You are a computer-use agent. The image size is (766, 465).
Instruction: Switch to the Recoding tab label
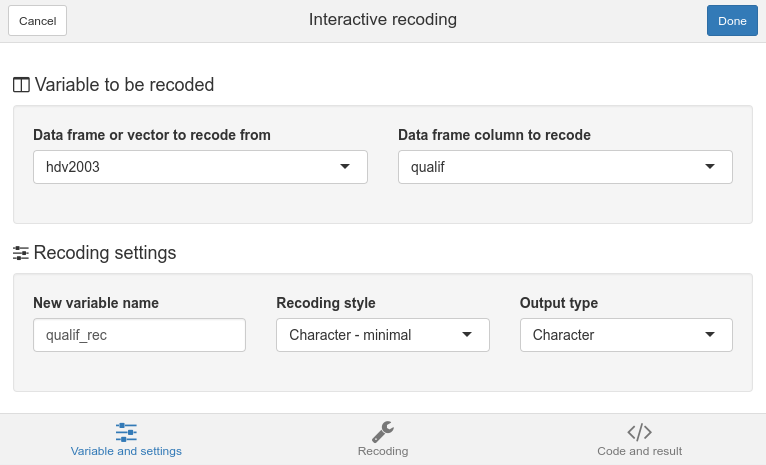click(x=383, y=451)
